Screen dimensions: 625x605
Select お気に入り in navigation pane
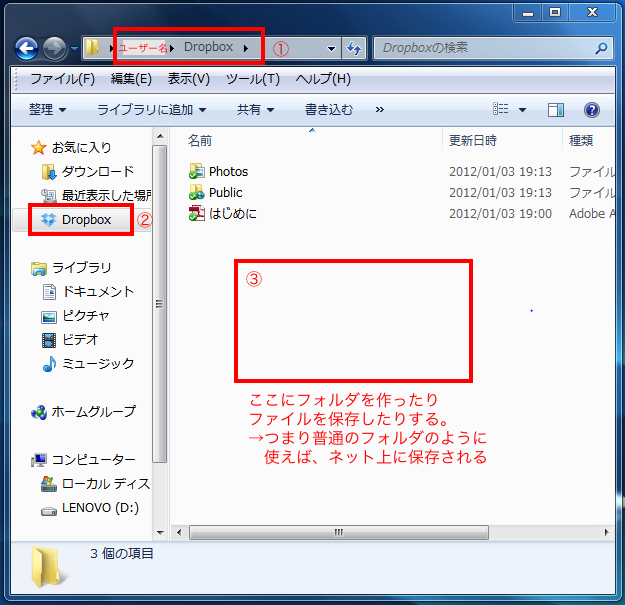coord(81,147)
